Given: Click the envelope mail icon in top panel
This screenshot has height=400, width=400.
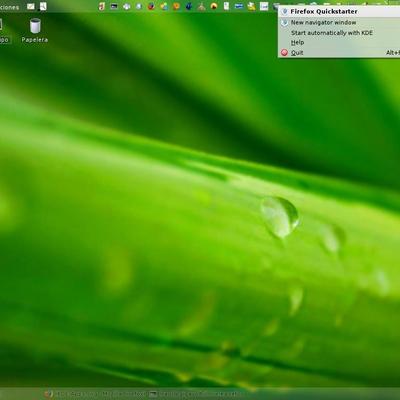Looking at the screenshot, I should 31,6.
